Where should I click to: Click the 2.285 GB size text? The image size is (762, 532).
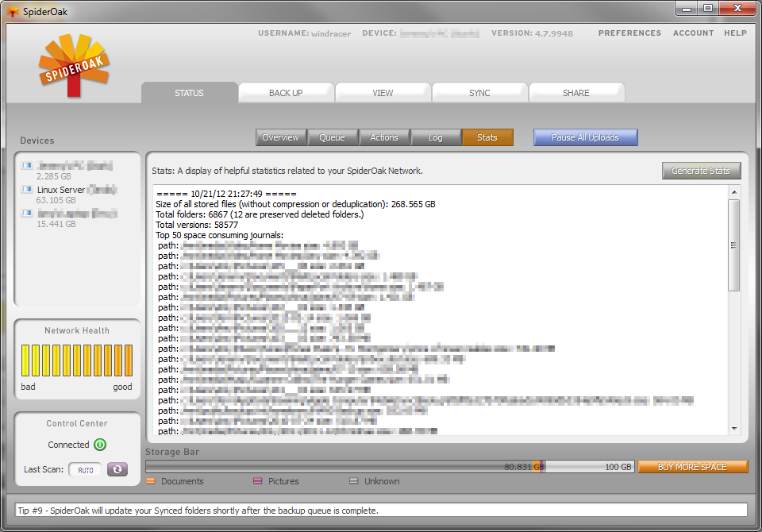click(53, 176)
